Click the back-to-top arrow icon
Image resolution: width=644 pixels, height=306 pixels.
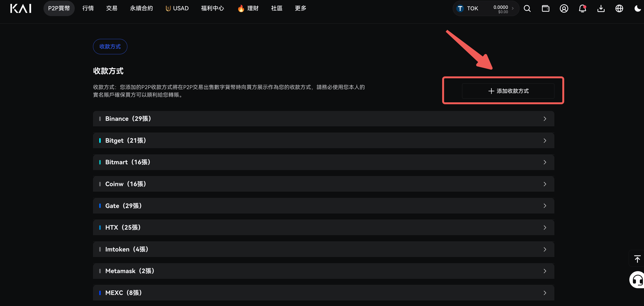637,258
